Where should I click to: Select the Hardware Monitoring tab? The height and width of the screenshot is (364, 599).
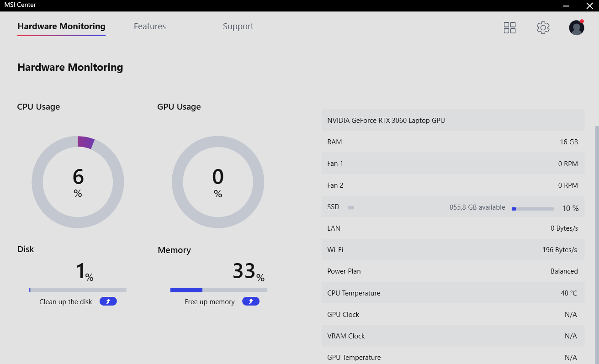tap(61, 26)
